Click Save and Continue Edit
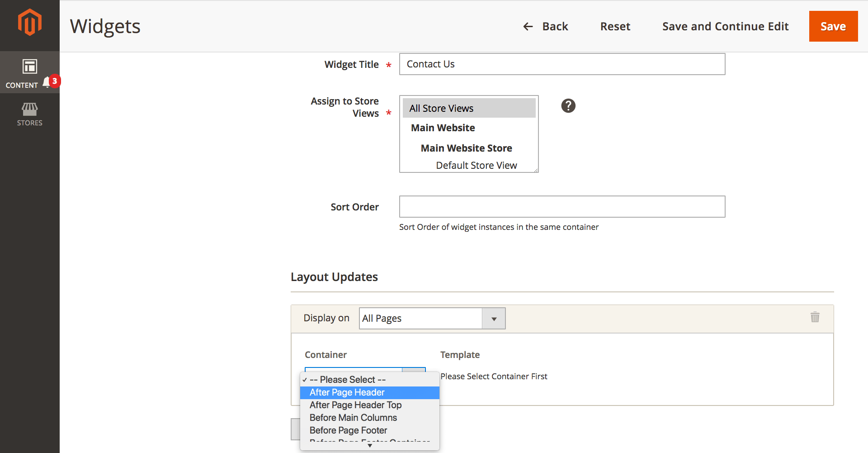This screenshot has width=868, height=453. pos(725,27)
